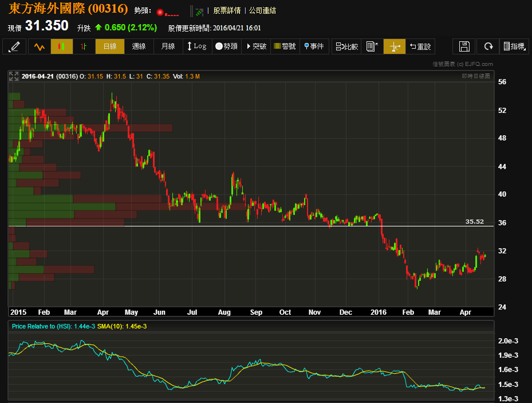Open the 公司連結 company link
532x403 pixels.
point(263,10)
